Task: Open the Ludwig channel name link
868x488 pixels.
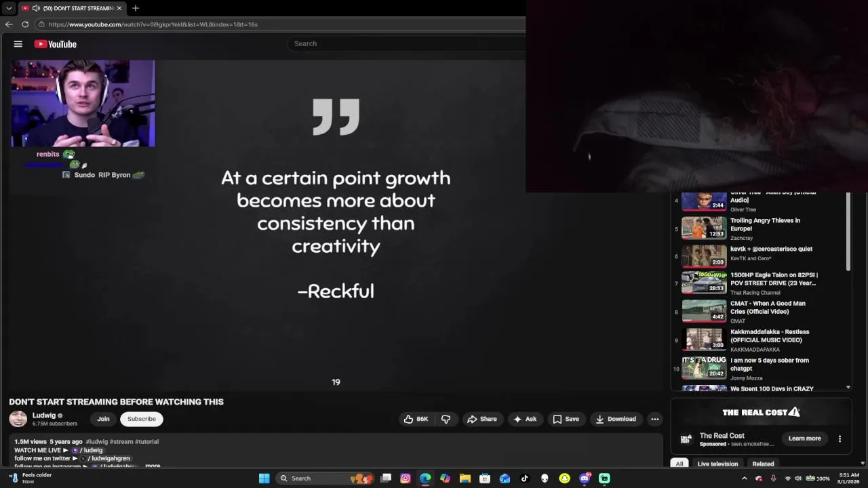Action: [44, 415]
